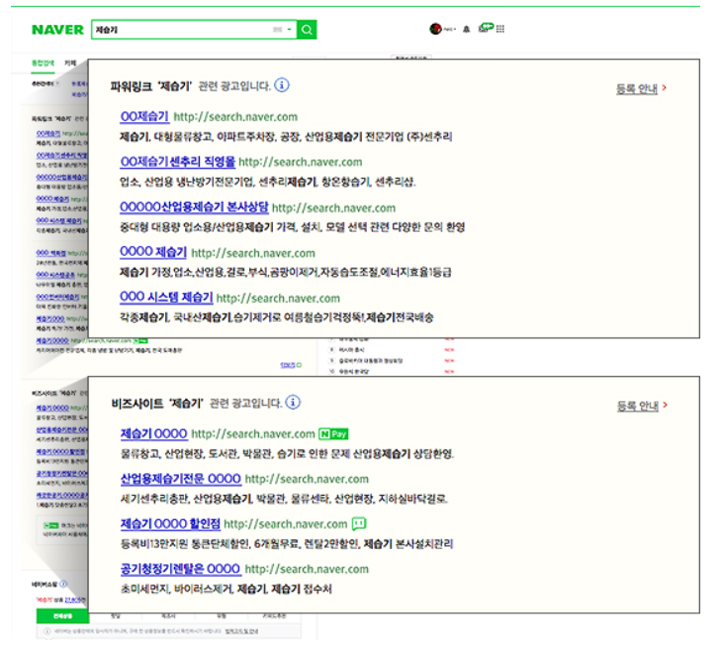Open the 00제습기 ad link

tap(144, 117)
